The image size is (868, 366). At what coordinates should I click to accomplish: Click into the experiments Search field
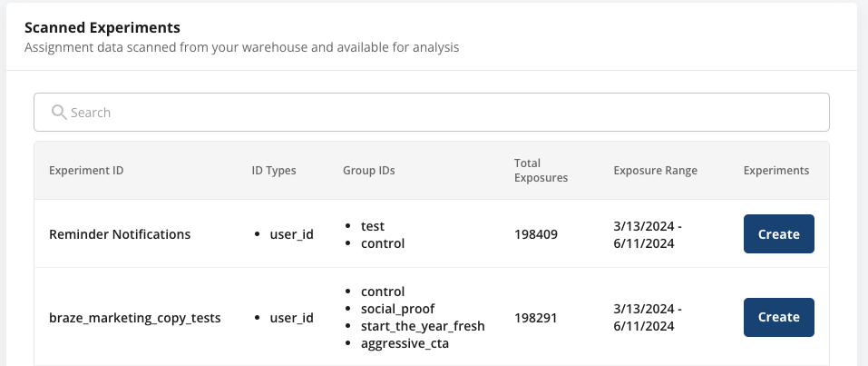[x=432, y=113]
